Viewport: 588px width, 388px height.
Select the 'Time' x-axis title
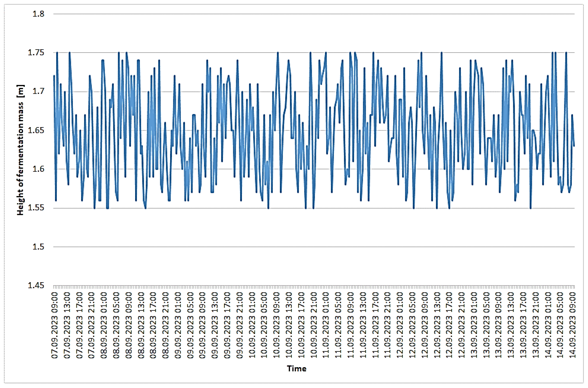(x=296, y=369)
